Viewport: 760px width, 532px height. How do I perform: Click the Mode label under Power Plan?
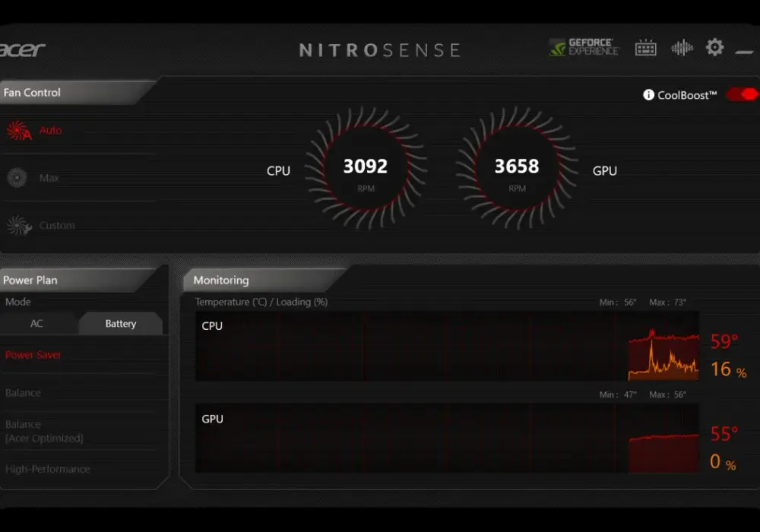[18, 302]
